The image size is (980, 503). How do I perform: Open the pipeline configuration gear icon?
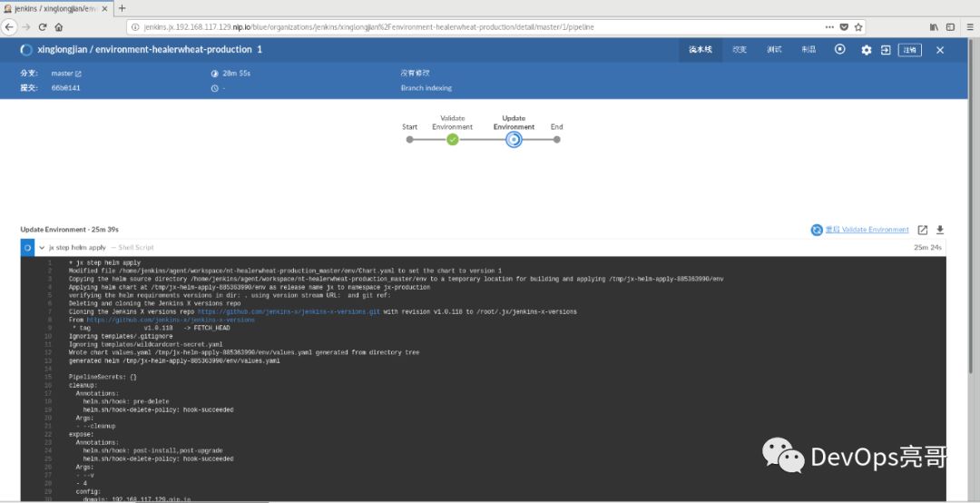point(867,50)
